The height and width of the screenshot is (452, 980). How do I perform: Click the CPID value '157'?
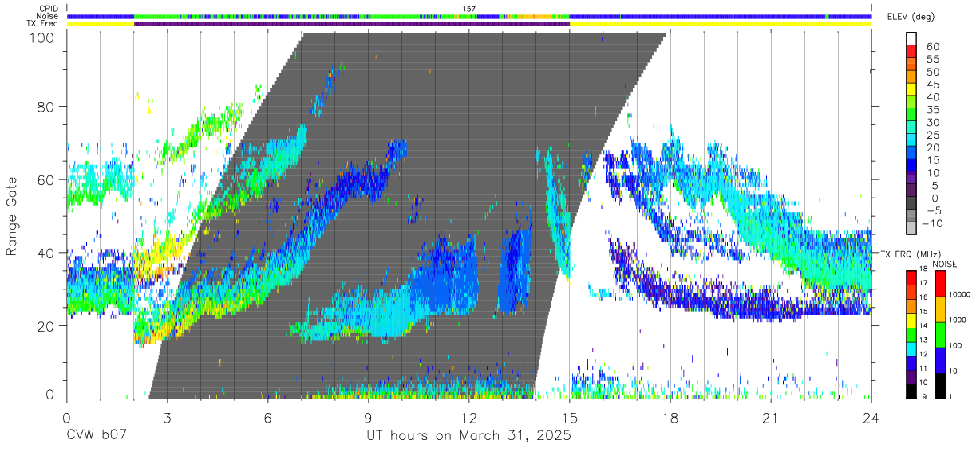coord(469,9)
